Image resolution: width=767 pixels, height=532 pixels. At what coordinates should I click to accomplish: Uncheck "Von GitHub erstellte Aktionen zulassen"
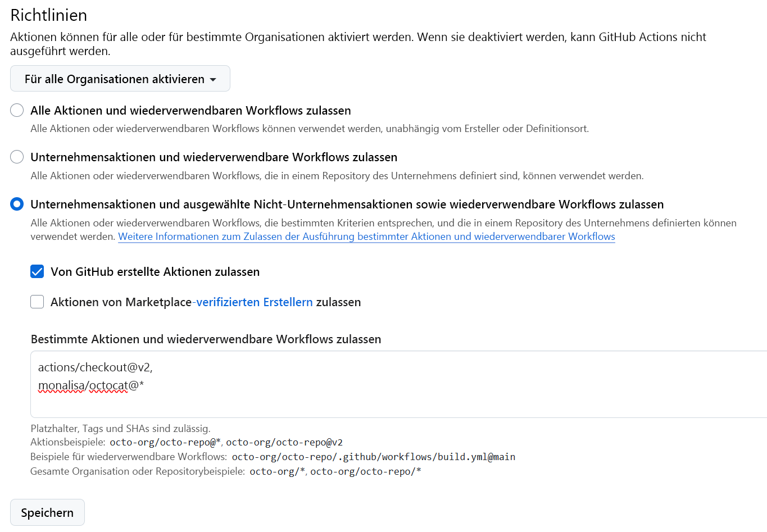[x=37, y=271]
